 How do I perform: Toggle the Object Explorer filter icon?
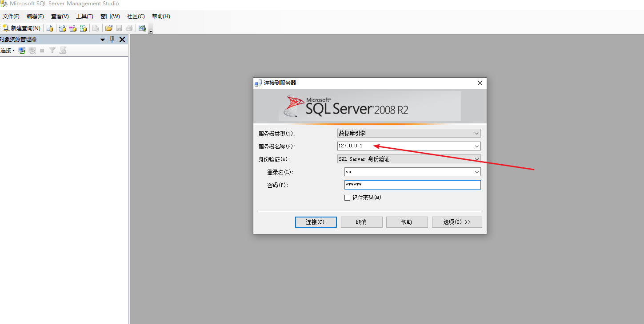[x=52, y=50]
